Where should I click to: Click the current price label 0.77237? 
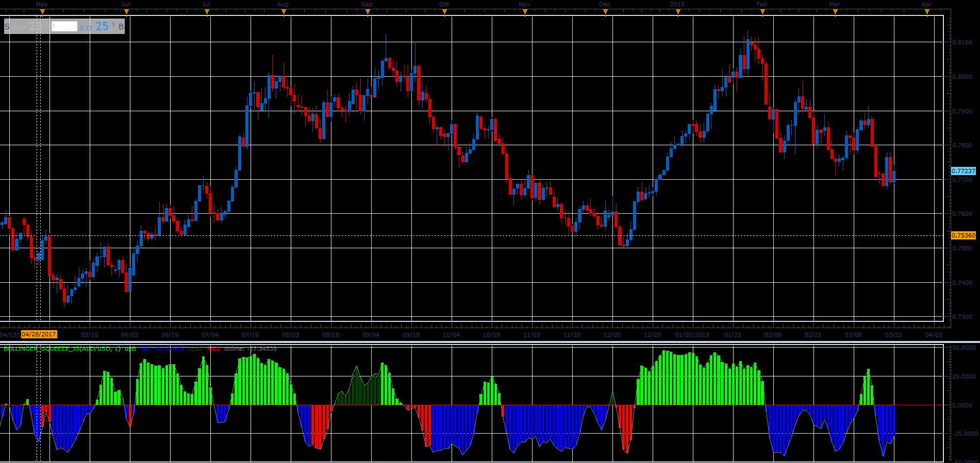tap(964, 171)
